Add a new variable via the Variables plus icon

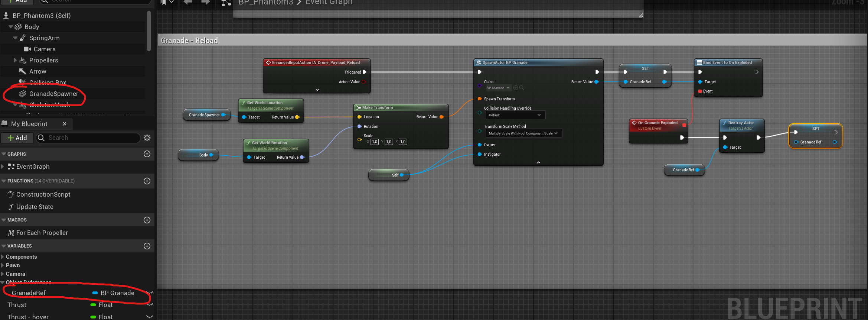coord(147,246)
